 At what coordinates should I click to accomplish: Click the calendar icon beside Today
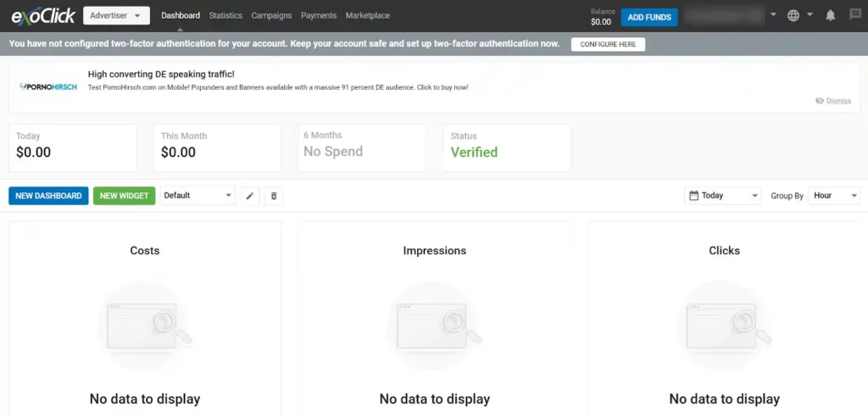click(x=694, y=195)
